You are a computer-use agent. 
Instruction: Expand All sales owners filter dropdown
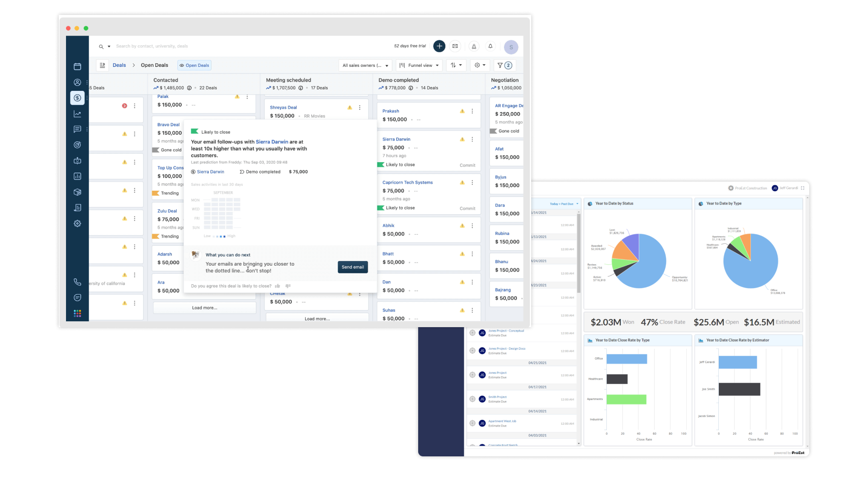coord(365,65)
